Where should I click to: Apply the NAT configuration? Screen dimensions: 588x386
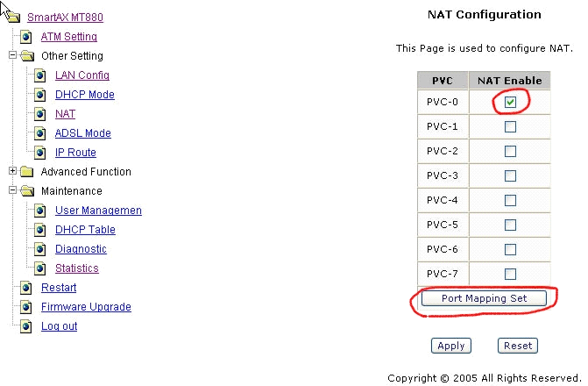450,346
